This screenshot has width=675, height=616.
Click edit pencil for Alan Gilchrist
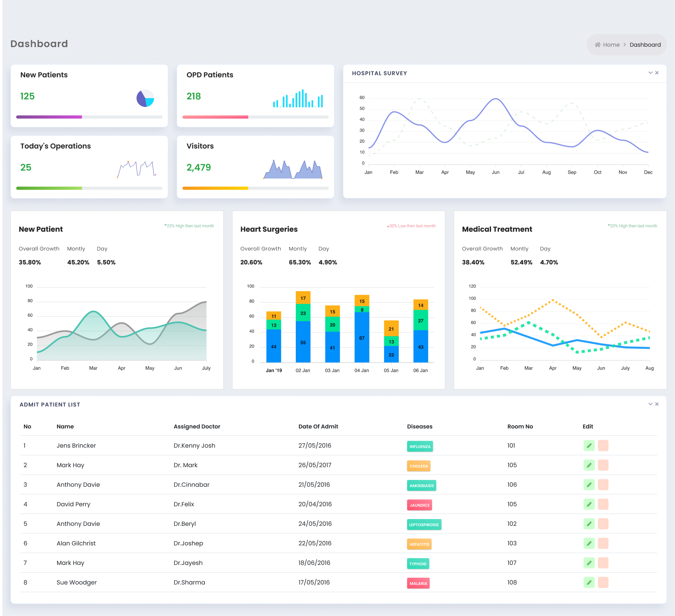tap(589, 543)
